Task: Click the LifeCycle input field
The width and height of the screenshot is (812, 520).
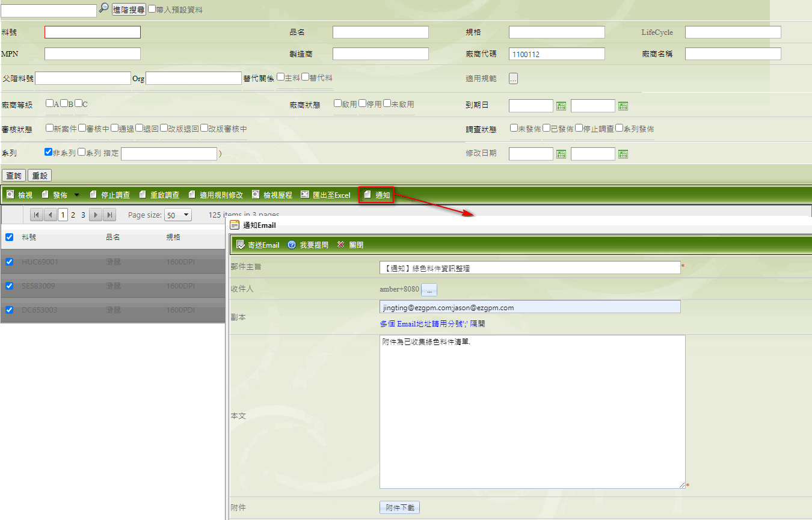Action: coord(733,32)
